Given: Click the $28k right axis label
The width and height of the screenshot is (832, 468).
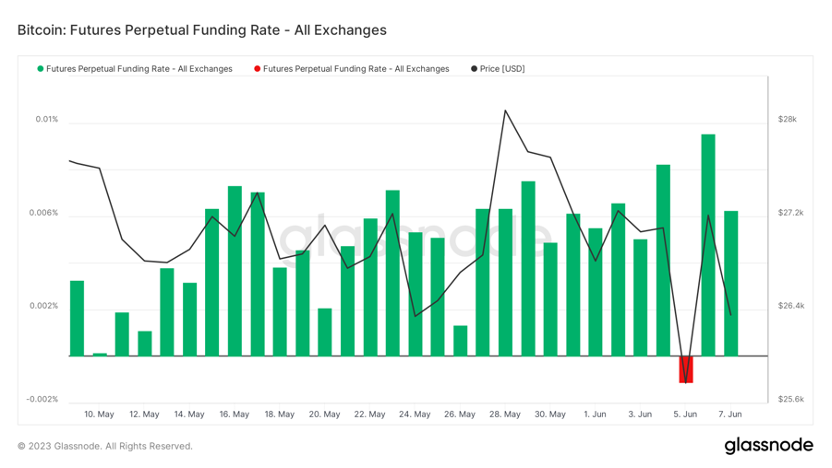Looking at the screenshot, I should (x=787, y=119).
